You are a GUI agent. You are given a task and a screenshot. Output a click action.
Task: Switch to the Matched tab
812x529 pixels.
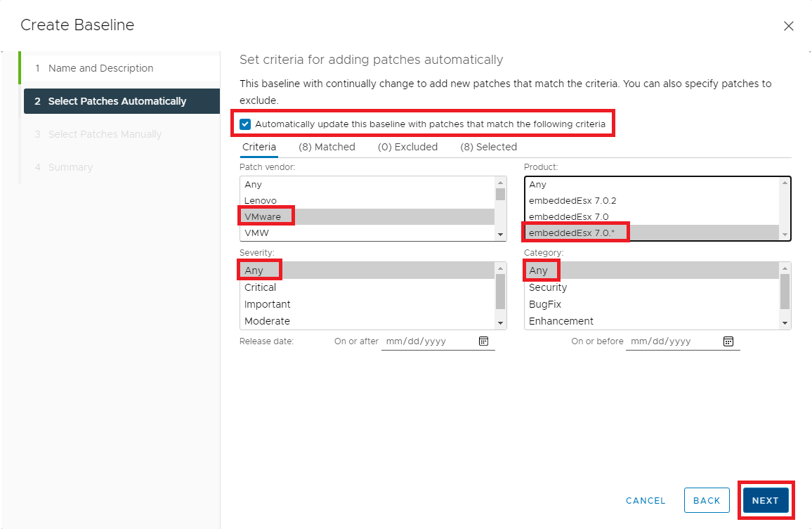click(327, 147)
